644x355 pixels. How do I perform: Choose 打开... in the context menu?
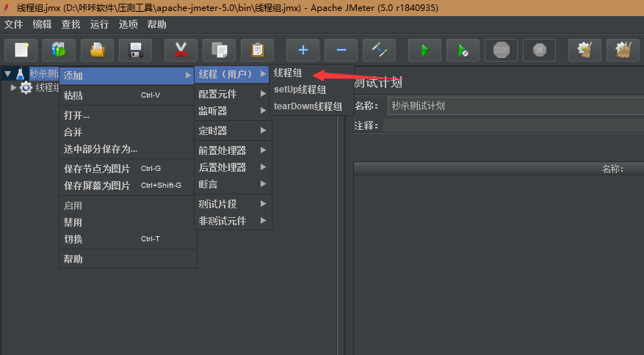127,115
